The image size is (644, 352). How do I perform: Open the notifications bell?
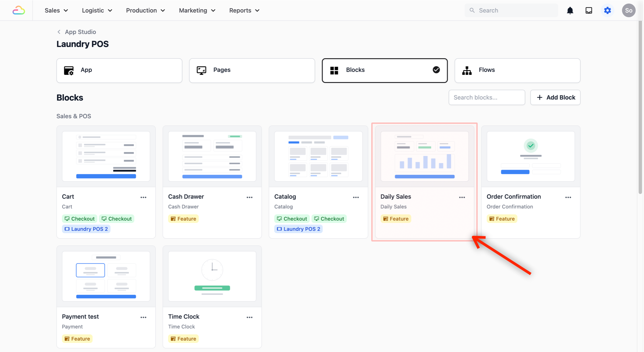[570, 10]
